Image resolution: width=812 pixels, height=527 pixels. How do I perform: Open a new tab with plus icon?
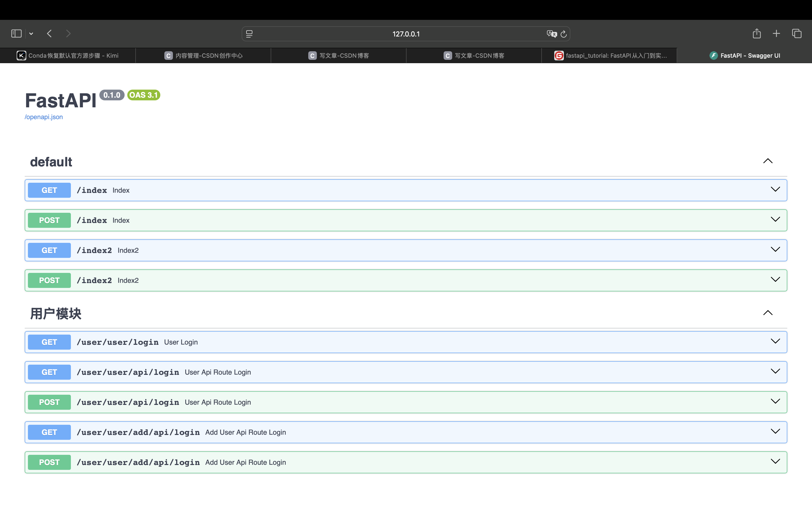coord(776,33)
